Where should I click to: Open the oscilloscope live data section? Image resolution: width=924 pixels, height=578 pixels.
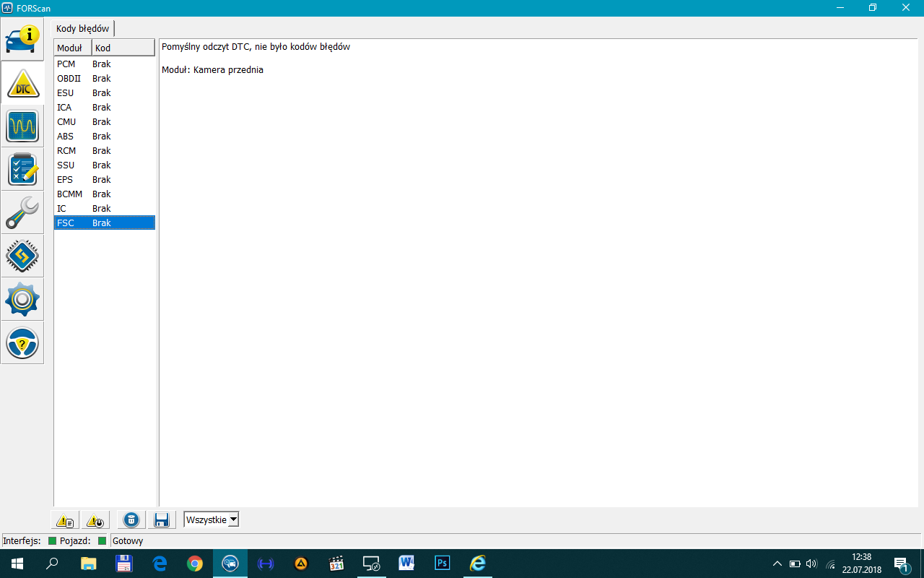pyautogui.click(x=22, y=126)
